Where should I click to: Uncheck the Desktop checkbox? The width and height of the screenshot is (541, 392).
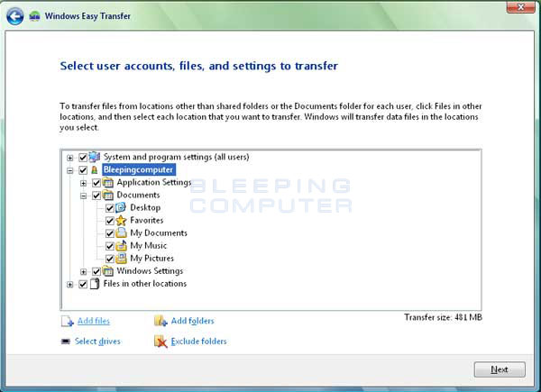click(x=110, y=208)
